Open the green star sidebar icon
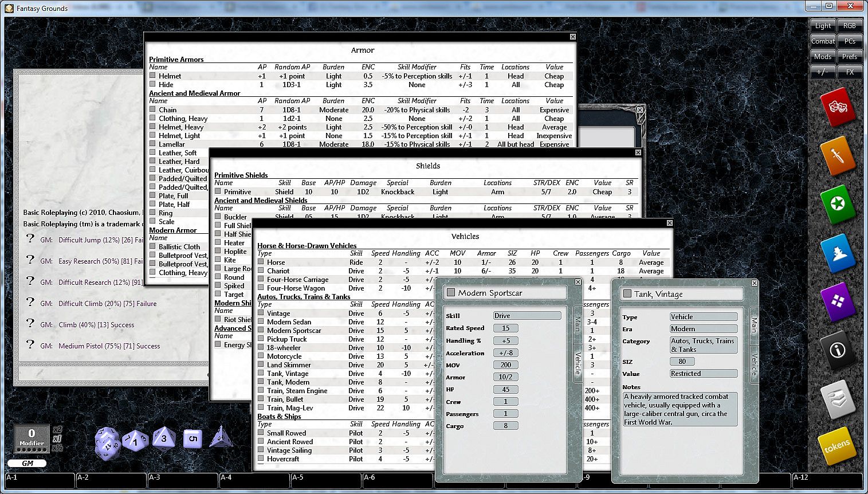Image resolution: width=868 pixels, height=494 pixels. 838,203
